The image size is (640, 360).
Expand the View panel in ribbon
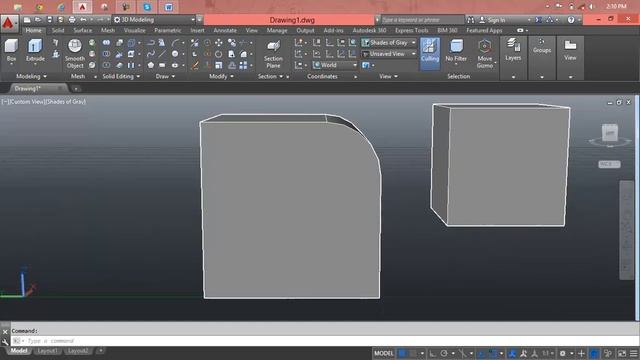388,76
